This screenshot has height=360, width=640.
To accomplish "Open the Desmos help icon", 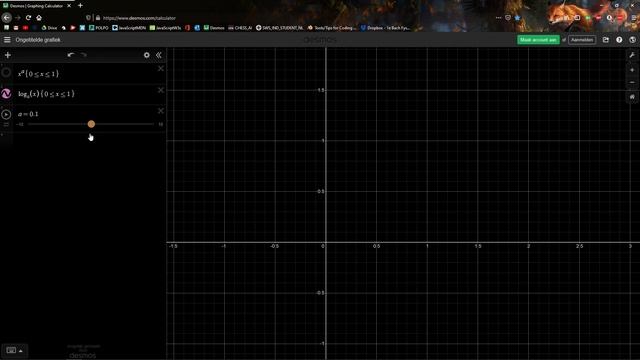I will (619, 40).
